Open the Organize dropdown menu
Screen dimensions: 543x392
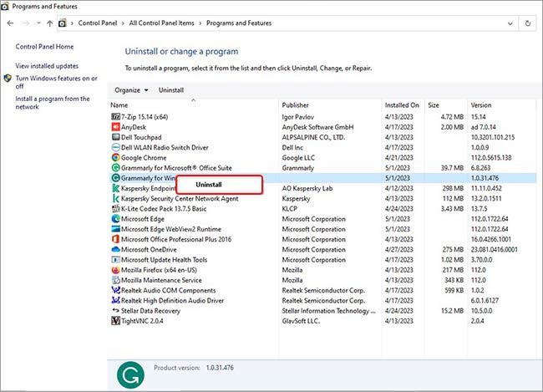pyautogui.click(x=132, y=90)
